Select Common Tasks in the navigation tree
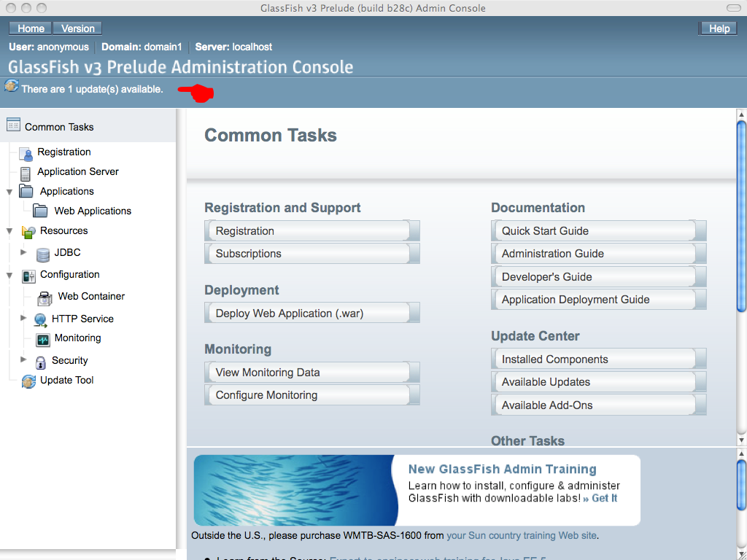Screen dimensions: 747x560 click(59, 127)
